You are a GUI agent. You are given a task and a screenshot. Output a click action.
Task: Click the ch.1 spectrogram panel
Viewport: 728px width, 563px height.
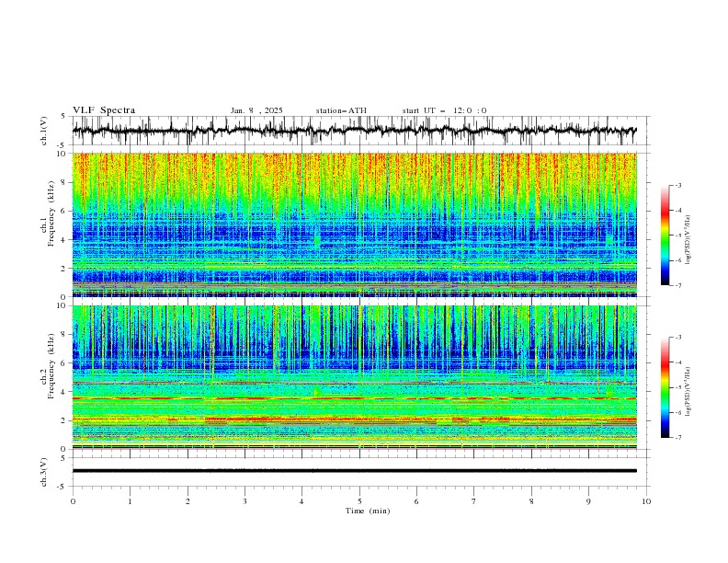pyautogui.click(x=354, y=224)
